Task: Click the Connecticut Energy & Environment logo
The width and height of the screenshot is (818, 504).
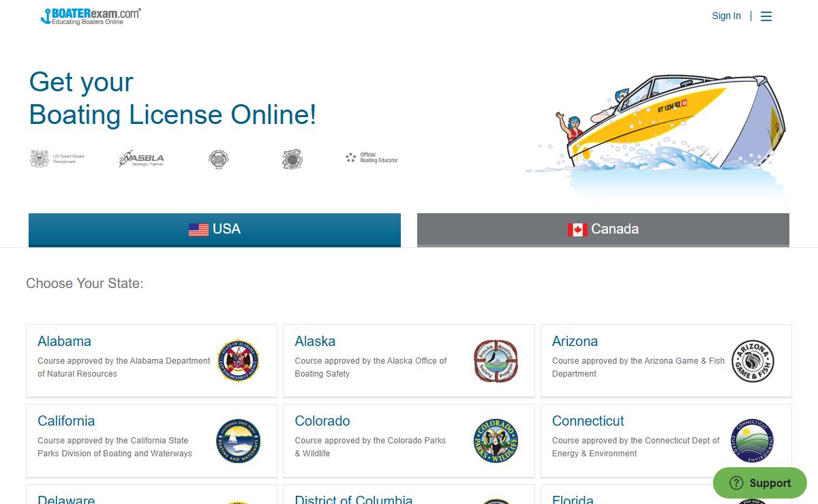Action: click(x=753, y=441)
